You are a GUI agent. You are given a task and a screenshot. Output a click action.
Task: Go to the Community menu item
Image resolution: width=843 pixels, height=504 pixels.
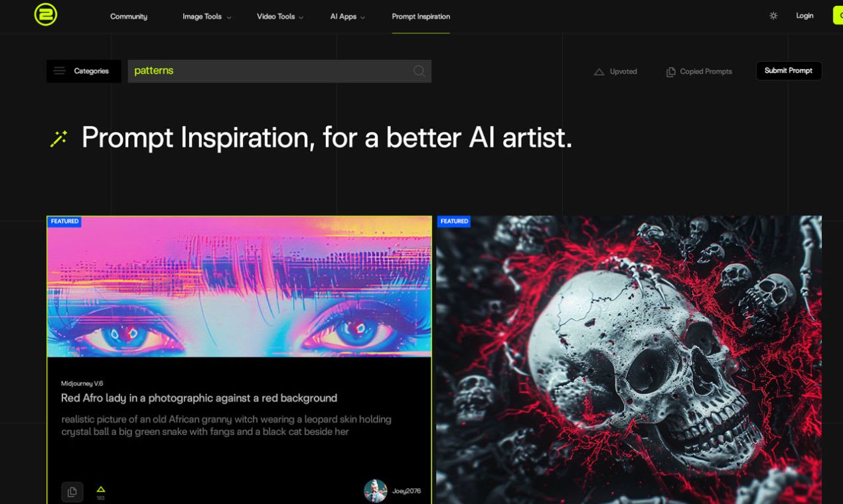(129, 17)
